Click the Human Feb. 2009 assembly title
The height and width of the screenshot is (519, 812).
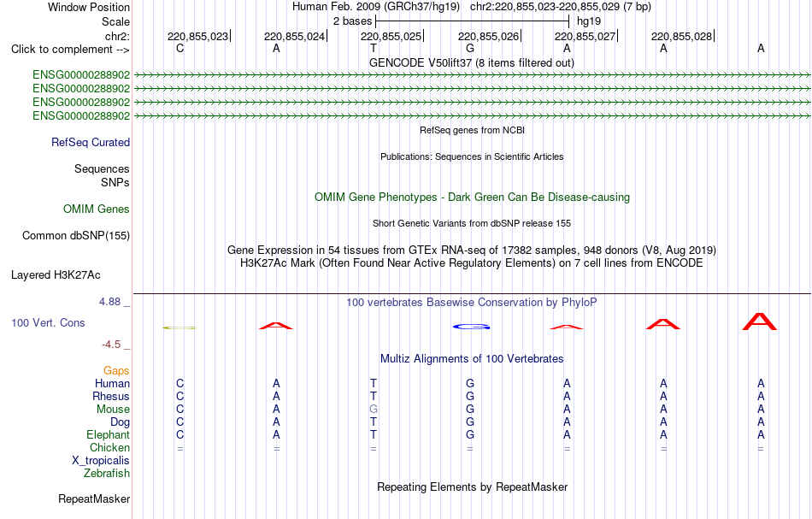point(376,7)
